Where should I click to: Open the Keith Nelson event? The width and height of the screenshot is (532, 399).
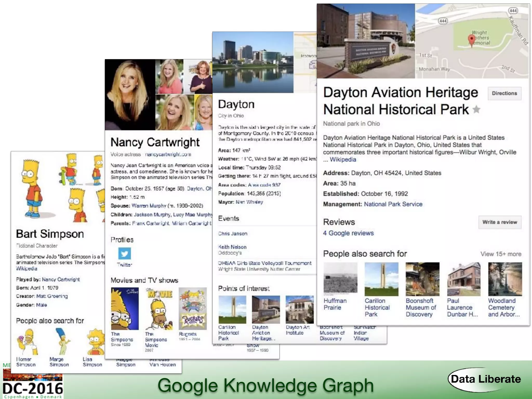[232, 247]
